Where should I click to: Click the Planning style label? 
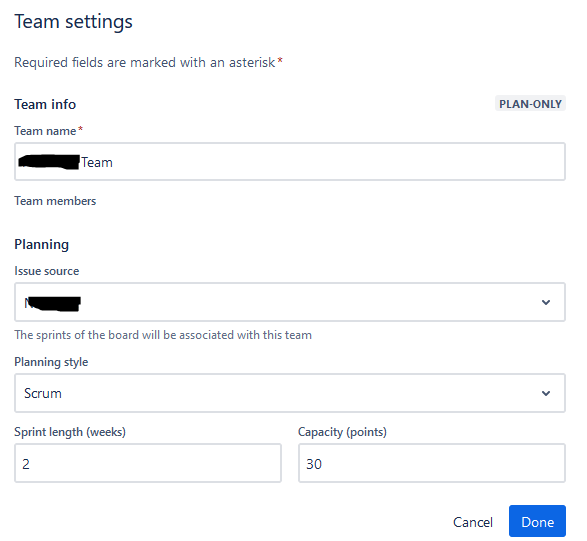pyautogui.click(x=51, y=362)
